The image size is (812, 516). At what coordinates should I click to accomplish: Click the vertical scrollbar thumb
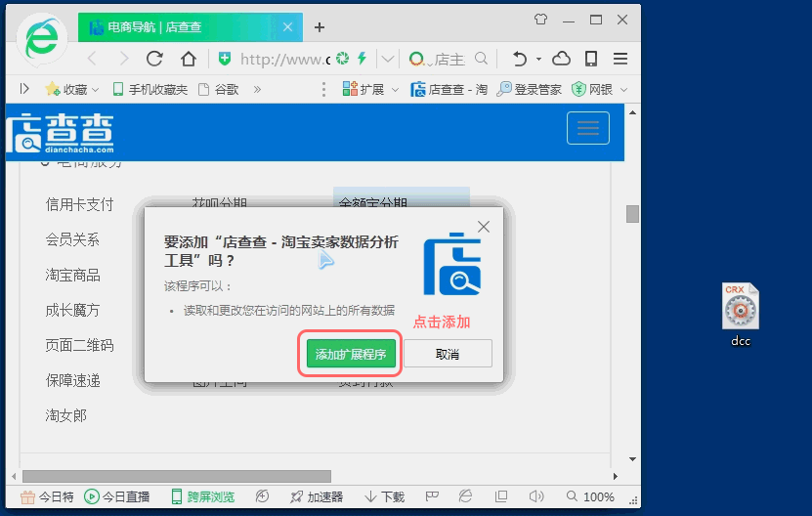632,214
